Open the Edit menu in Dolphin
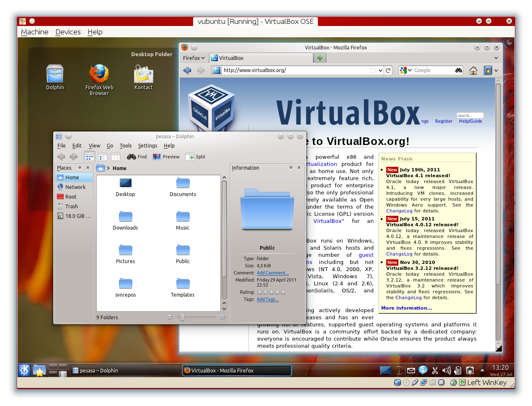The height and width of the screenshot is (406, 532). (77, 146)
